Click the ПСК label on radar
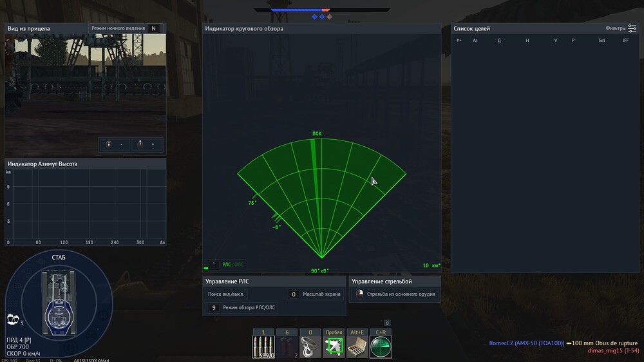644x362 pixels. click(317, 133)
